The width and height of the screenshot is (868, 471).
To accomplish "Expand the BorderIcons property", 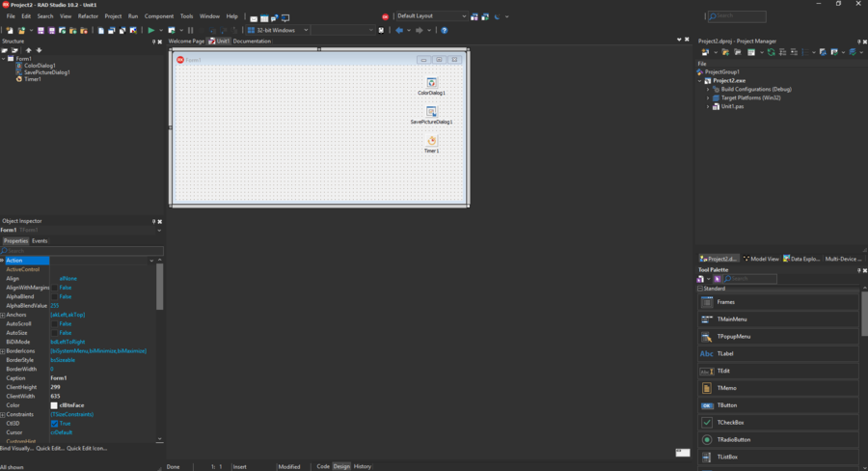I will coord(3,350).
